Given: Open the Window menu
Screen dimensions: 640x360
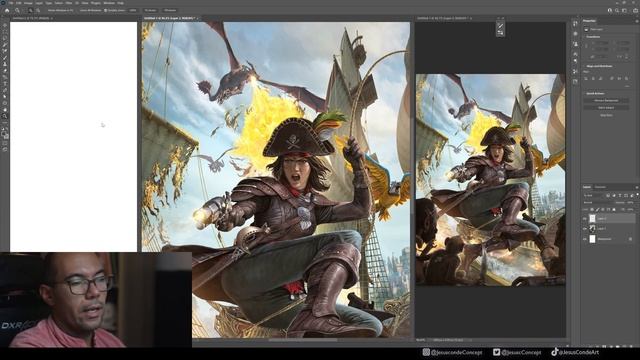Looking at the screenshot, I should 109,3.
